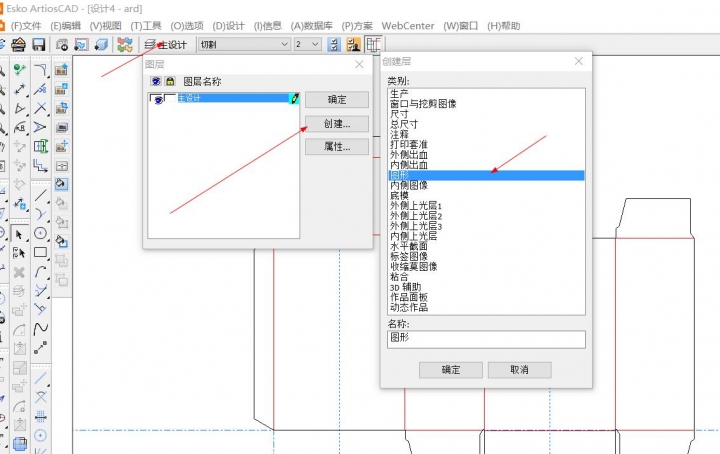Select 尺寸 in the category list
Image resolution: width=720 pixels, height=454 pixels.
pyautogui.click(x=399, y=114)
